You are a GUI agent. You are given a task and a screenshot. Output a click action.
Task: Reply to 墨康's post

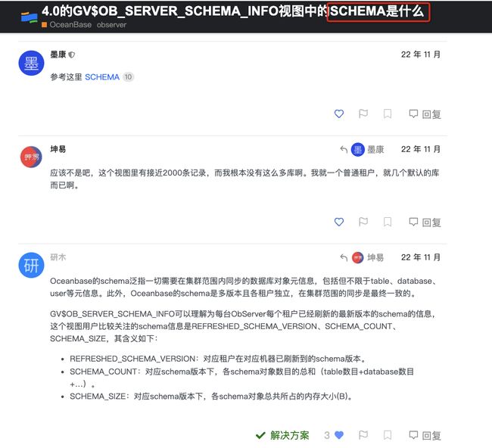425,114
